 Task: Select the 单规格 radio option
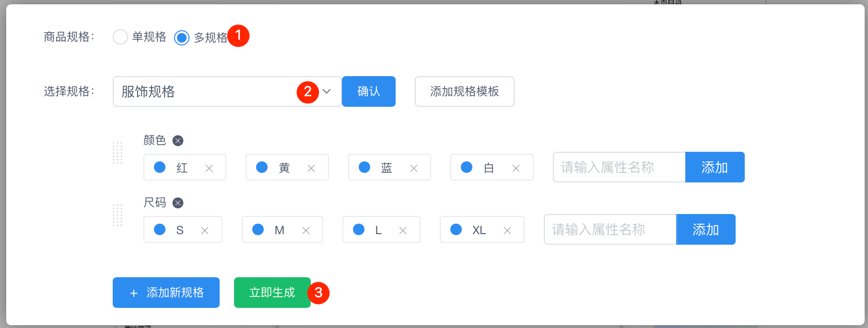click(x=120, y=37)
